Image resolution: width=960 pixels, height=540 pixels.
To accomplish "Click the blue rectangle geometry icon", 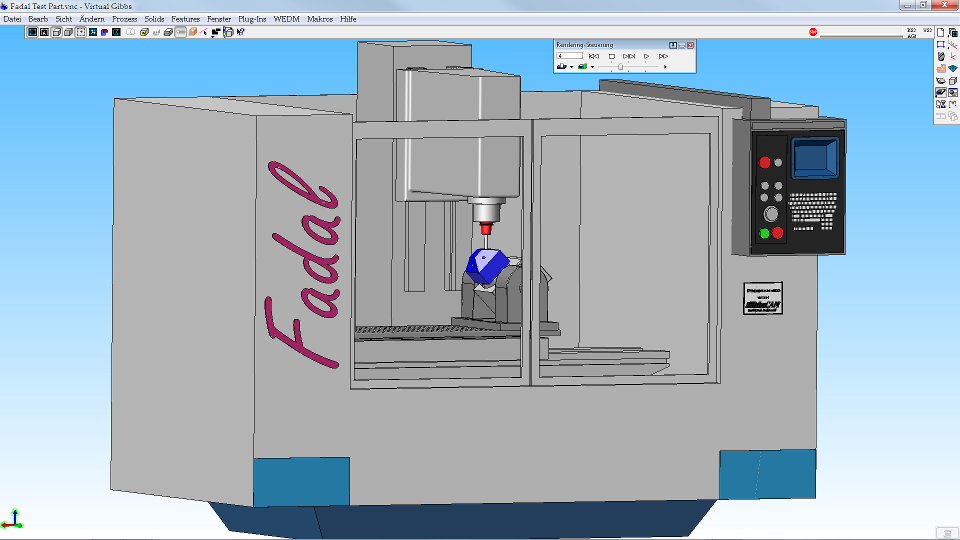I will pos(940,45).
